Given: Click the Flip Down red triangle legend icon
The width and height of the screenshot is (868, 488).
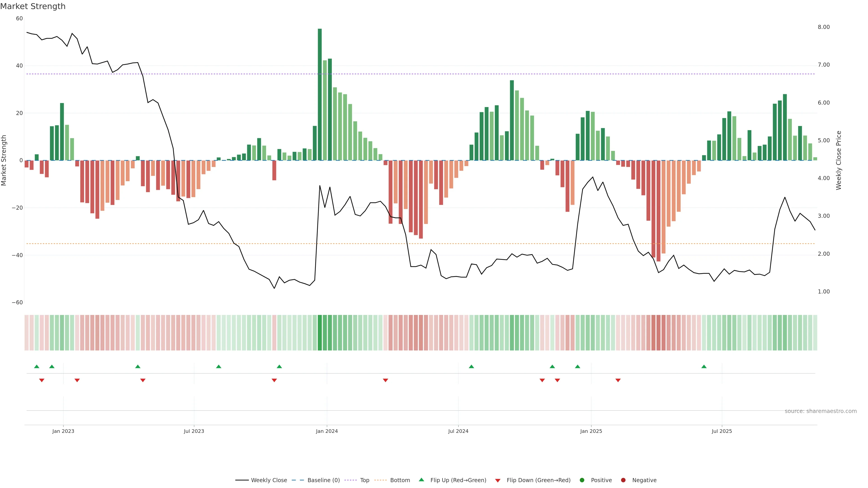Looking at the screenshot, I should (x=498, y=481).
